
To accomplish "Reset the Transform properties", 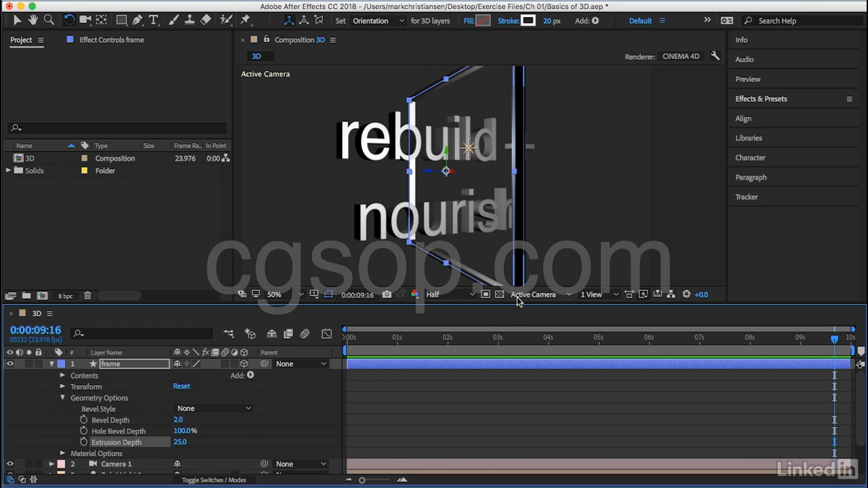I will coord(181,386).
